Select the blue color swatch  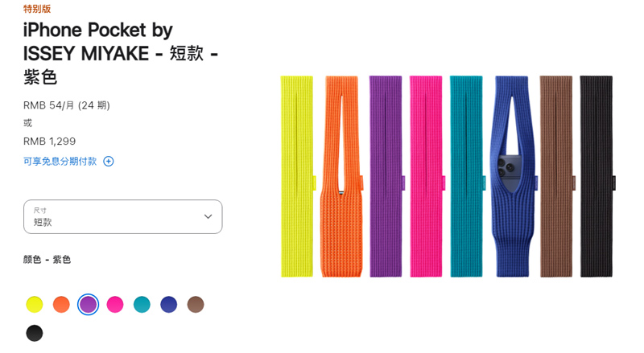click(x=169, y=305)
